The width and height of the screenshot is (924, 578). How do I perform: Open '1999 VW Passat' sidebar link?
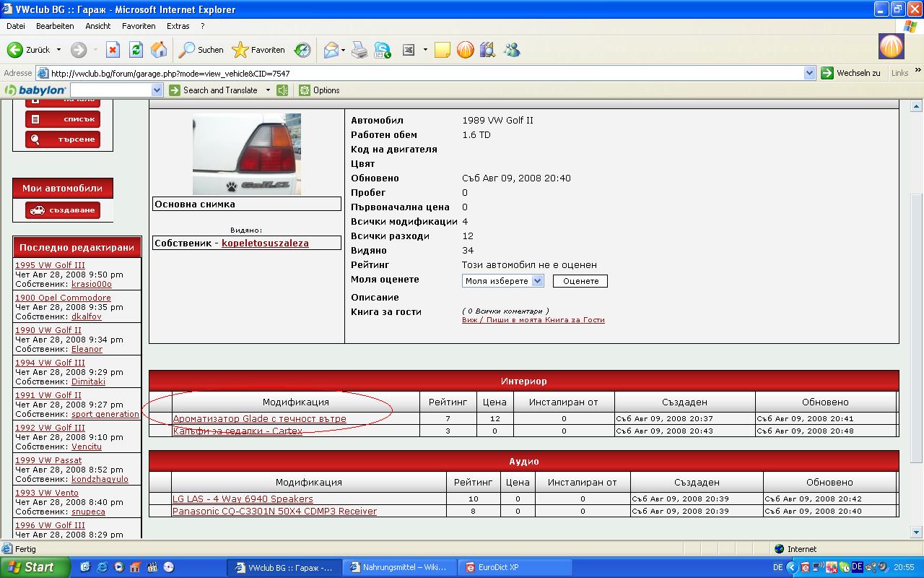48,460
